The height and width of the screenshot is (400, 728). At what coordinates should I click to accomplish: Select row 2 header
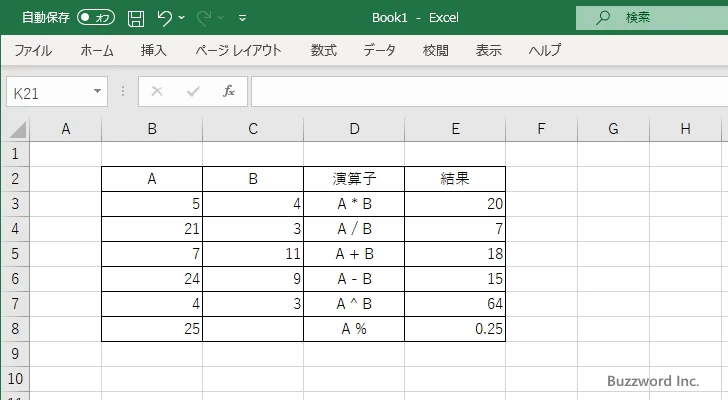15,179
